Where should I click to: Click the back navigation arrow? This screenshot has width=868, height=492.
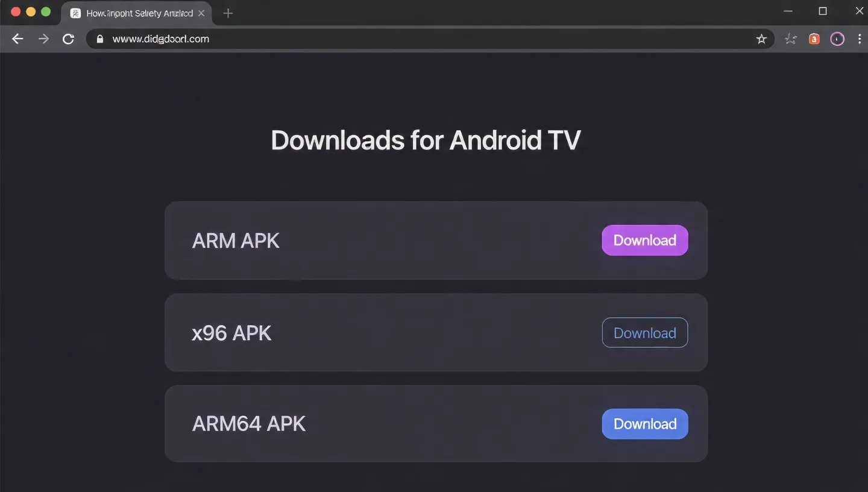(x=17, y=39)
